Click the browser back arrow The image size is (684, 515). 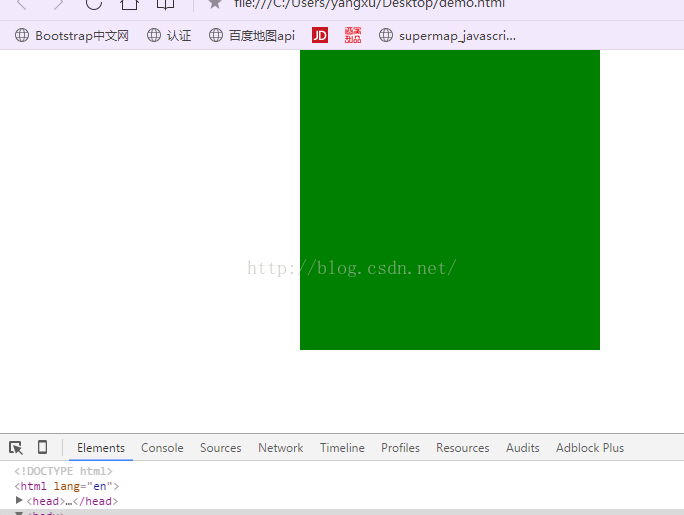21,4
